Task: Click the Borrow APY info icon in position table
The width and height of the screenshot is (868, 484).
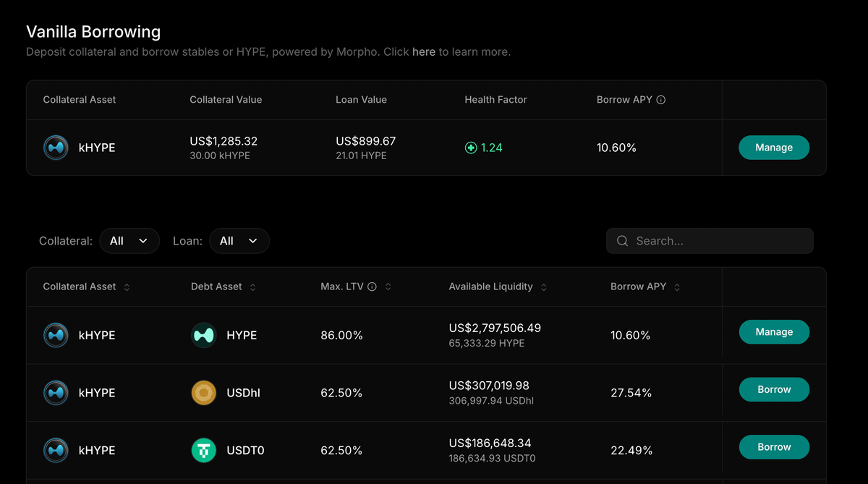Action: [x=660, y=100]
